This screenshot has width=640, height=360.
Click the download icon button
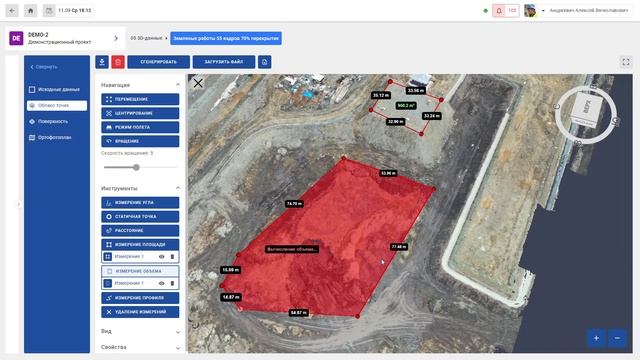coord(102,62)
